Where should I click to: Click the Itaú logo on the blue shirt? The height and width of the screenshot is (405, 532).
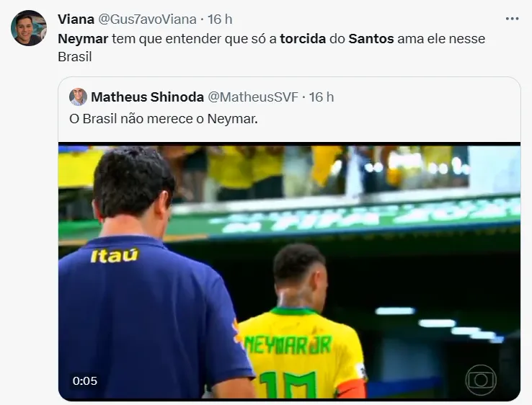coord(114,255)
